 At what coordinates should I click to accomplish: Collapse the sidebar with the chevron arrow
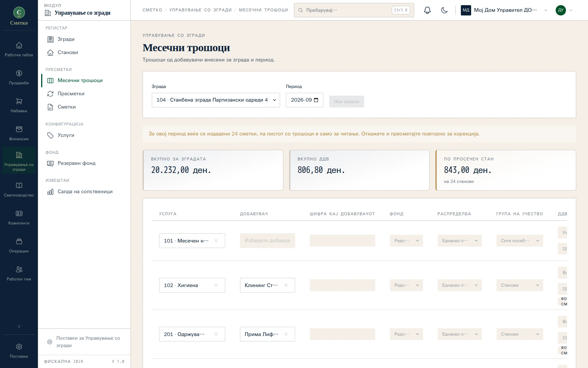tap(19, 326)
